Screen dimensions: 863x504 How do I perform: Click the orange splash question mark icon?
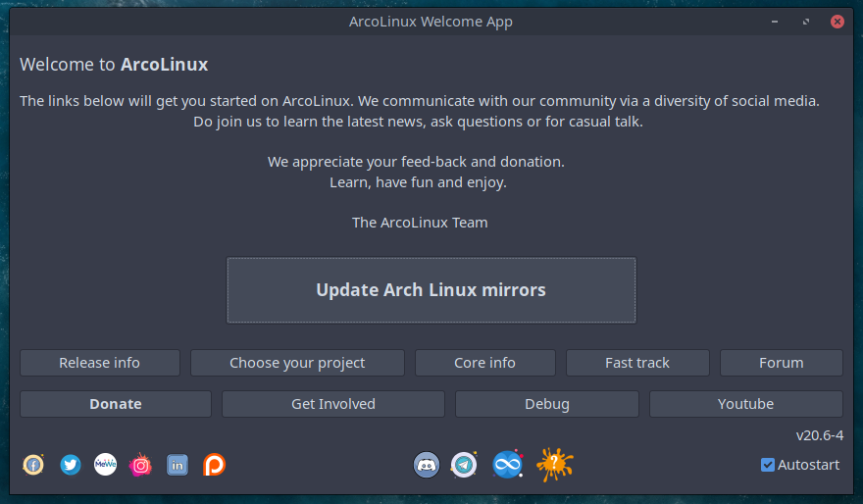click(x=555, y=465)
